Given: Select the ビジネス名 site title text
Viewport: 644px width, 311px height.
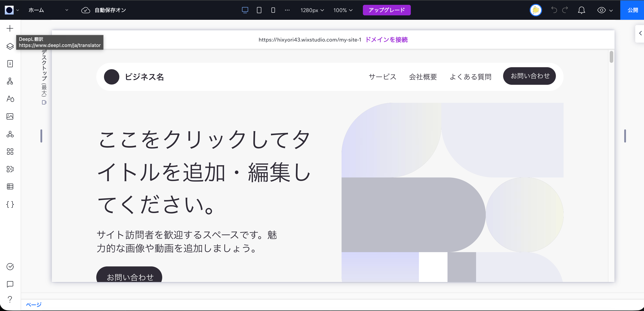Looking at the screenshot, I should 144,77.
